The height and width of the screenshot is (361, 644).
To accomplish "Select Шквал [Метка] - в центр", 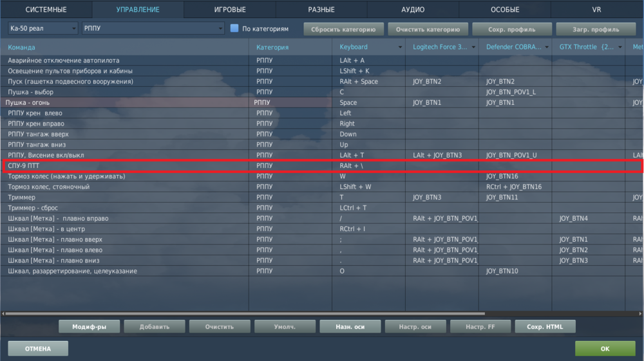I will 322,229.
